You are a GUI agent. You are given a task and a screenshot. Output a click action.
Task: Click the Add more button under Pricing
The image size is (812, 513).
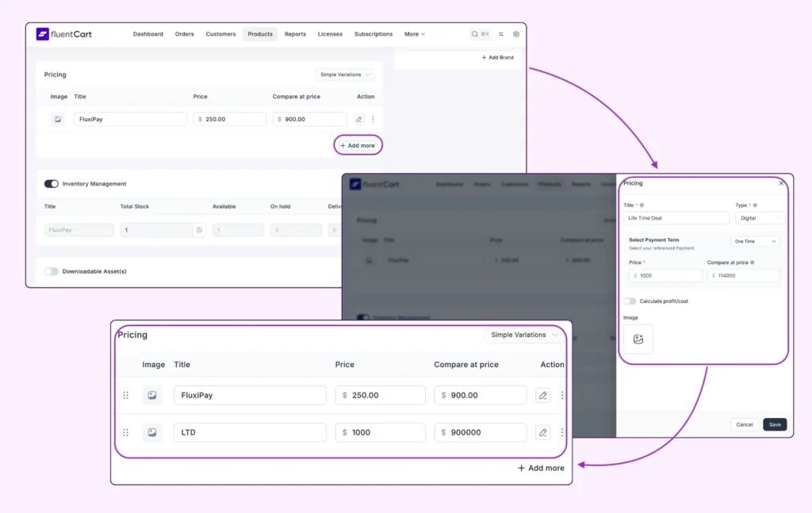[358, 145]
